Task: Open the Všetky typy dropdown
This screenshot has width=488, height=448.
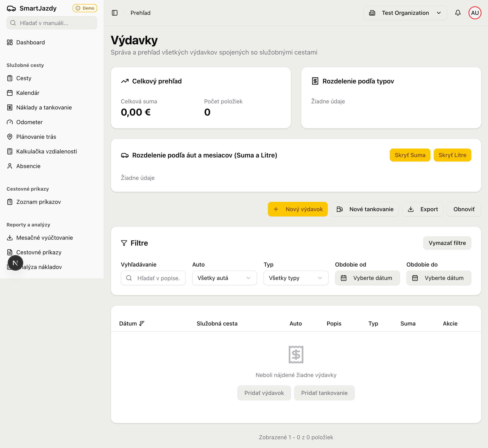Action: point(296,278)
